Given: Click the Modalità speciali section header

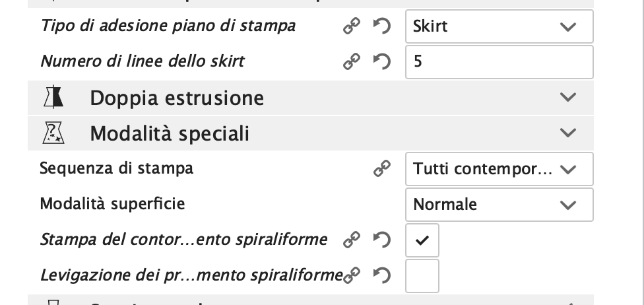Looking at the screenshot, I should pyautogui.click(x=170, y=134).
